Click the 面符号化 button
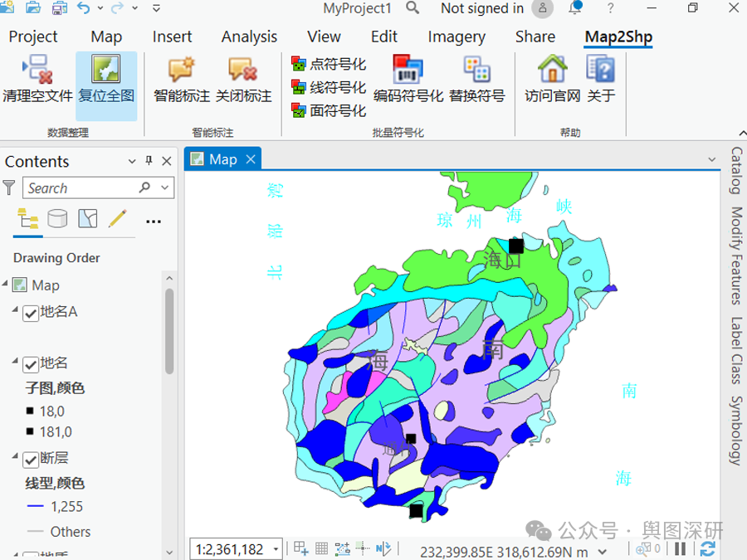 click(x=328, y=110)
